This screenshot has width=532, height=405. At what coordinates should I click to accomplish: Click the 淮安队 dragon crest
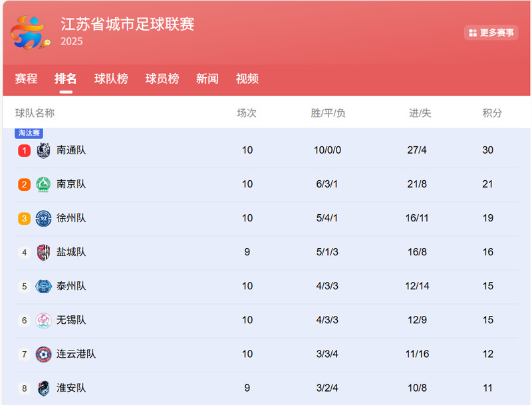coord(43,388)
